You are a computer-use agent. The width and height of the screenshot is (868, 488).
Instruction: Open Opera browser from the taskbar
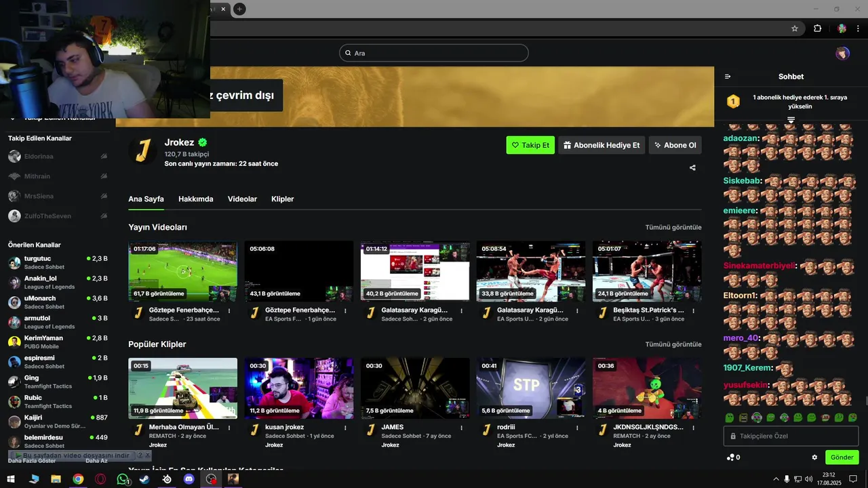point(100,479)
